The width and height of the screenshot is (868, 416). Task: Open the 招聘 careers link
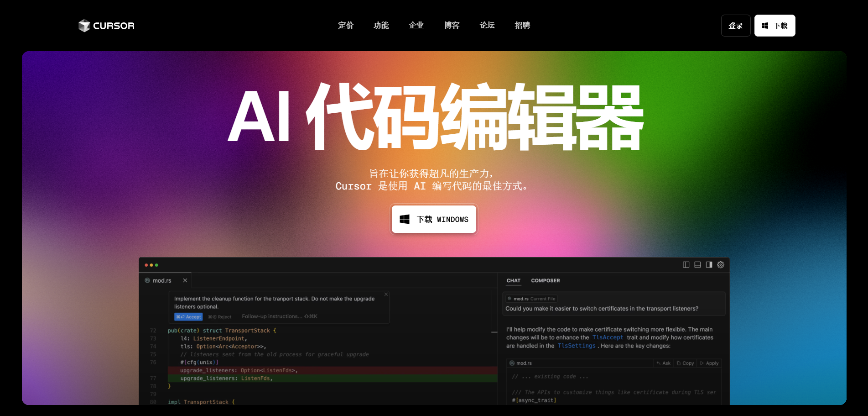(522, 26)
